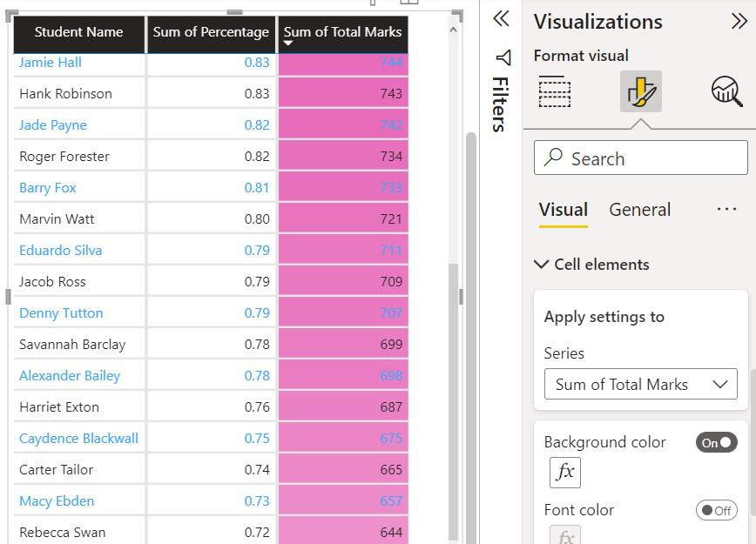Screen dimensions: 756x544
Task: Click the Sum of Percentage column header
Action: pos(211,32)
